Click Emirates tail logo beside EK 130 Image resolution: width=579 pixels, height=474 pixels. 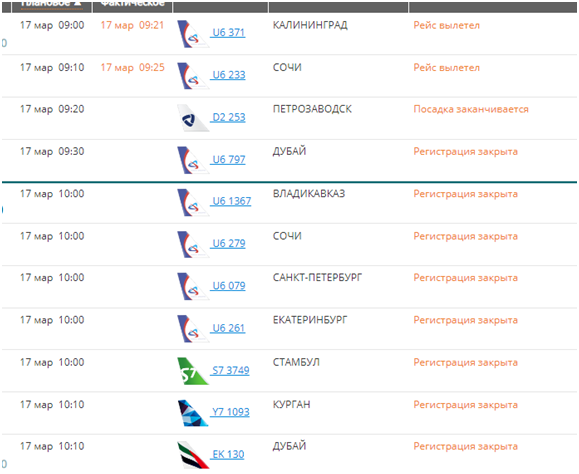pyautogui.click(x=193, y=455)
